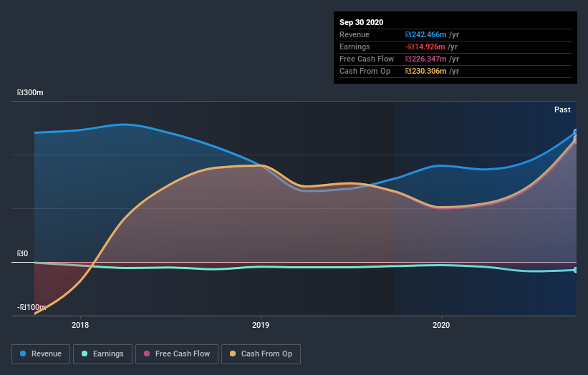Image resolution: width=588 pixels, height=375 pixels.
Task: Toggle the Revenue legend series
Action: coord(41,354)
